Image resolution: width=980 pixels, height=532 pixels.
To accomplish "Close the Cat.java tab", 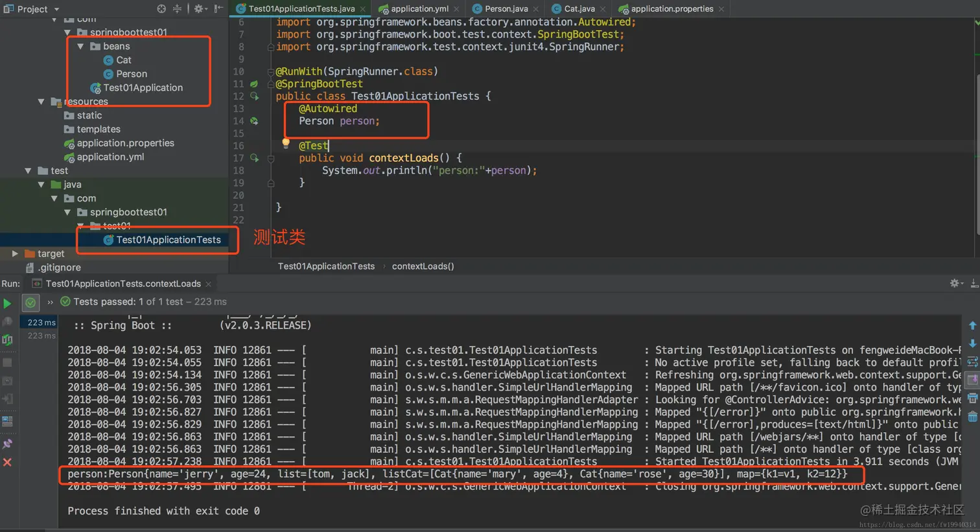I will coord(603,9).
